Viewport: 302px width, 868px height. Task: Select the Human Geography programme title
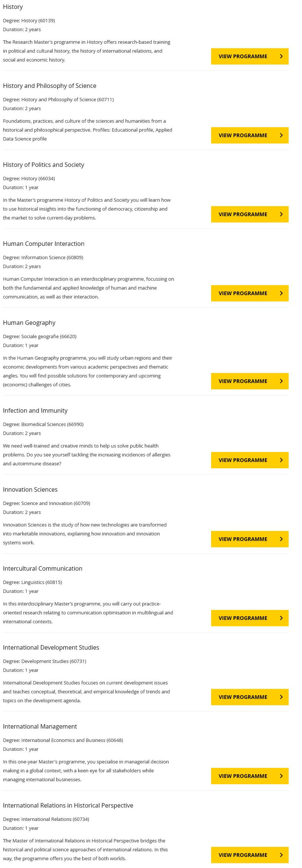pyautogui.click(x=29, y=323)
